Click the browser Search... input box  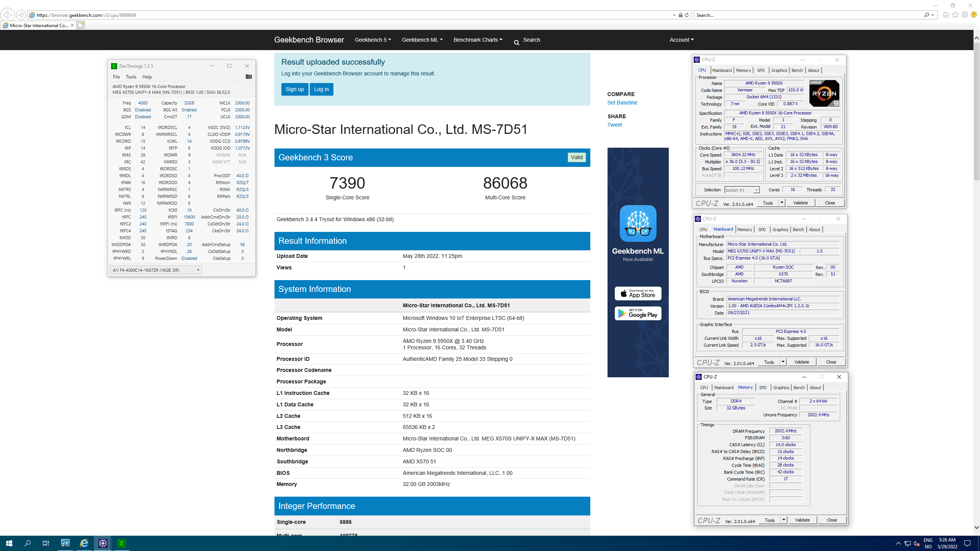tap(808, 15)
